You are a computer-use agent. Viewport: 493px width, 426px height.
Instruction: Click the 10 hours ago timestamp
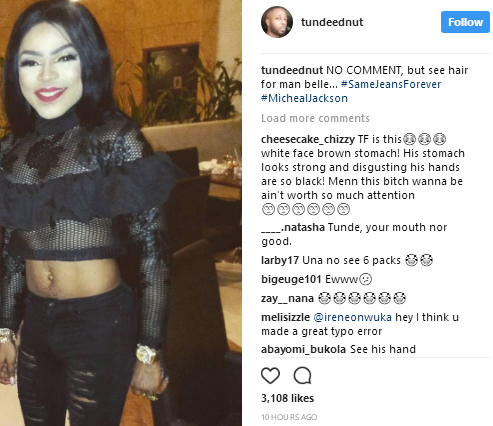(x=289, y=417)
